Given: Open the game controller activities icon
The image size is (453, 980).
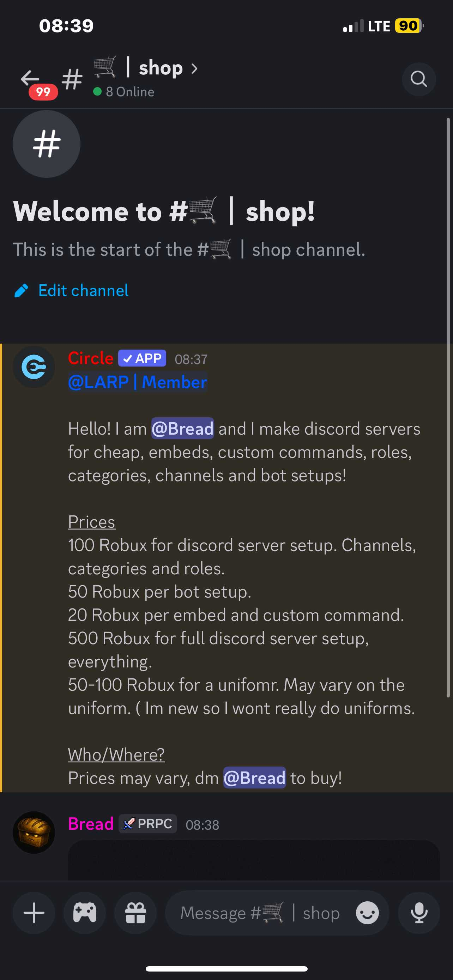Looking at the screenshot, I should click(85, 913).
